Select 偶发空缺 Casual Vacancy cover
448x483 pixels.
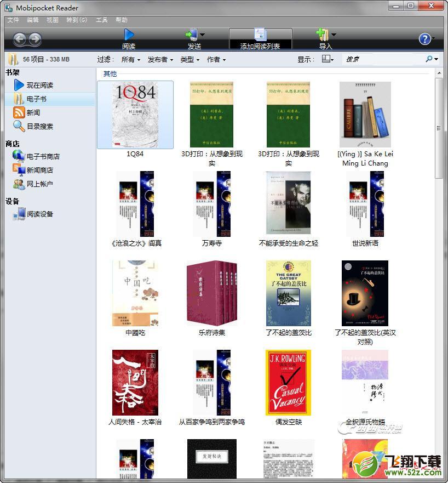point(288,383)
